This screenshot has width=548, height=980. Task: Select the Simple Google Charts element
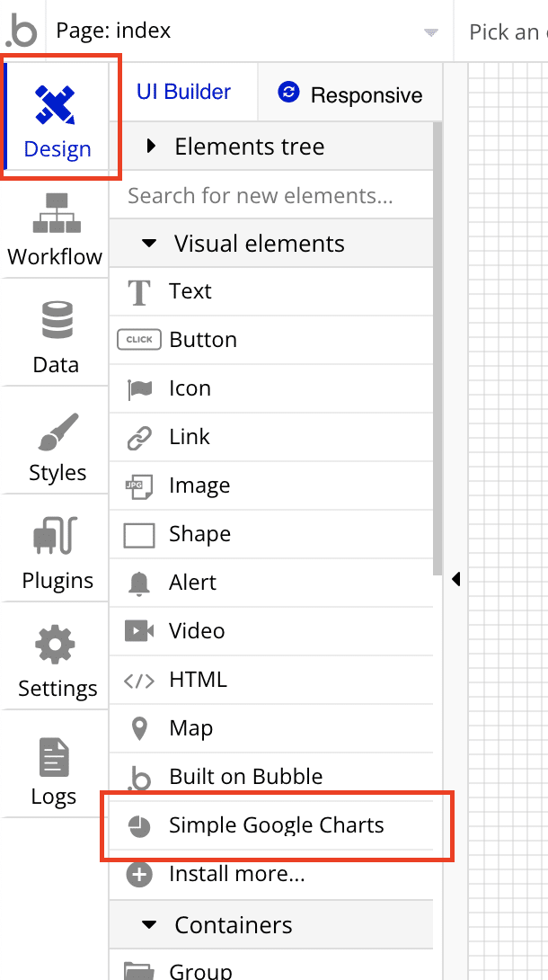tap(271, 825)
